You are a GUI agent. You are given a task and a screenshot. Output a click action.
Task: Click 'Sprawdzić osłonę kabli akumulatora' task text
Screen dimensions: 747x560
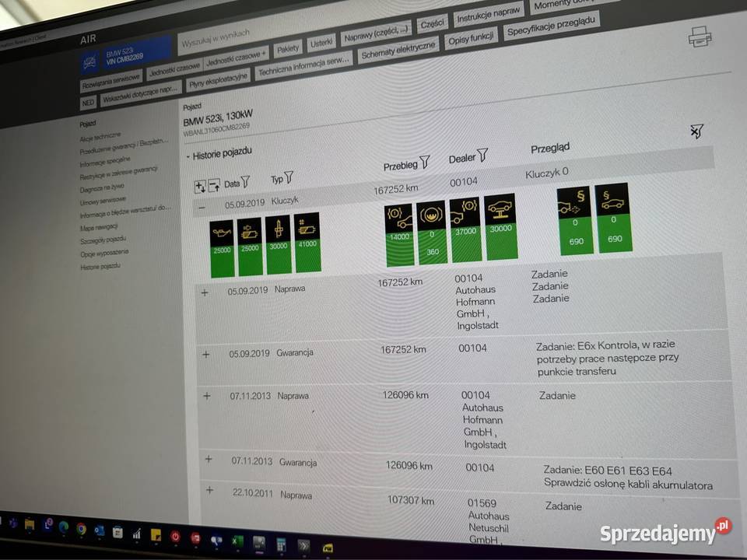629,485
